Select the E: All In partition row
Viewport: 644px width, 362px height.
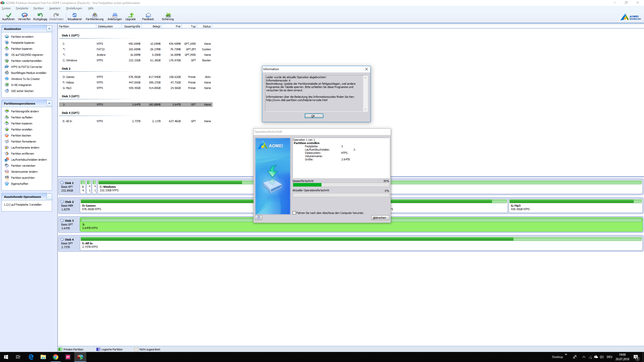[x=136, y=121]
